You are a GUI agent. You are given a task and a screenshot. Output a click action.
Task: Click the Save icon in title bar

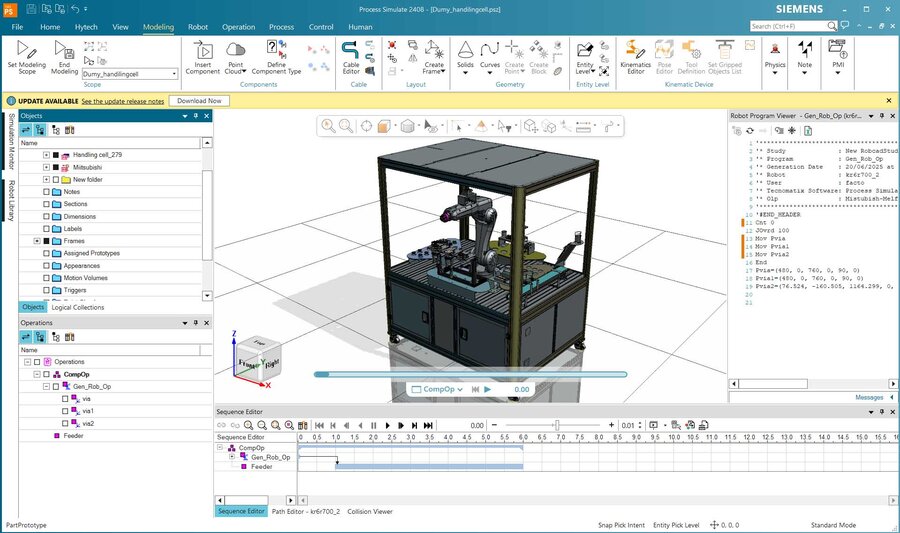(x=32, y=9)
